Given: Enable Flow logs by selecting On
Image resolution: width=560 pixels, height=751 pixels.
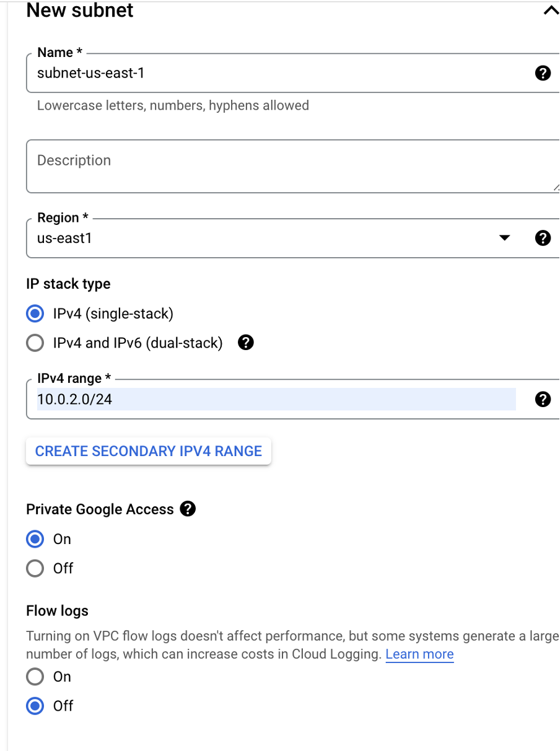Looking at the screenshot, I should [35, 677].
